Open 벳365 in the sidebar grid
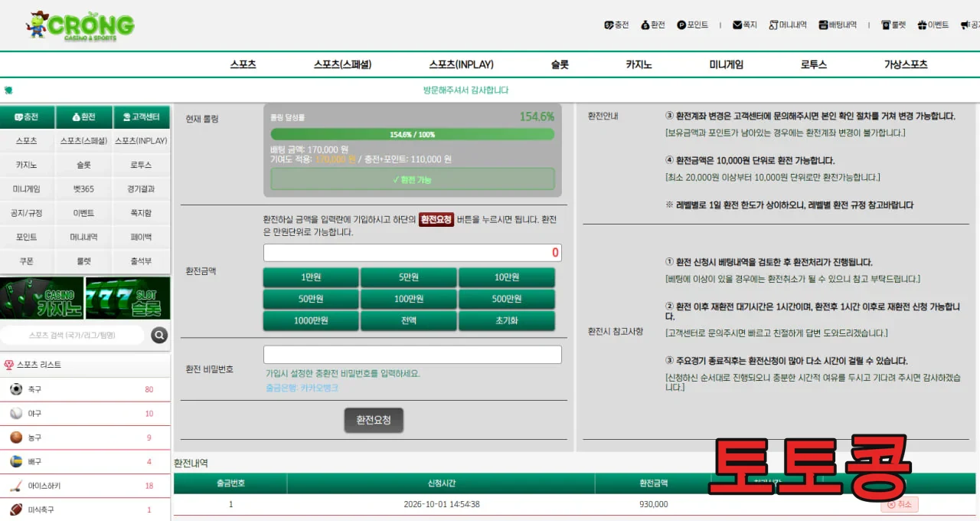 click(x=83, y=188)
